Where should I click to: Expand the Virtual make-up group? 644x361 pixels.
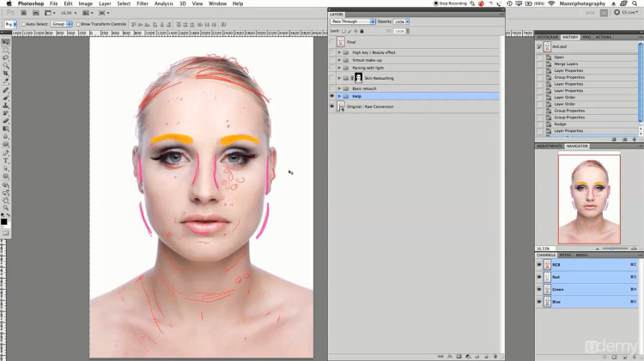pyautogui.click(x=339, y=60)
